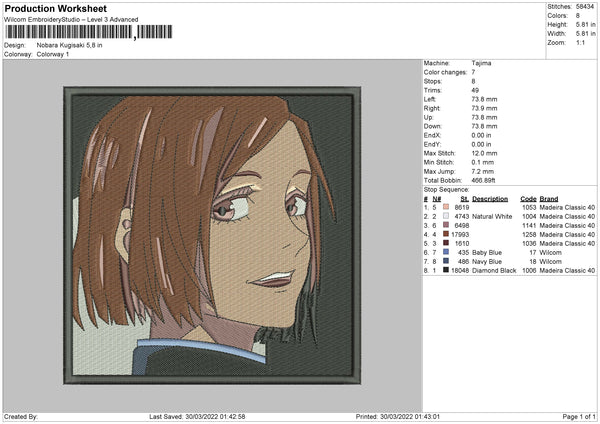This screenshot has width=600, height=424.
Task: Click the Stitches value 58434
Action: click(x=585, y=7)
